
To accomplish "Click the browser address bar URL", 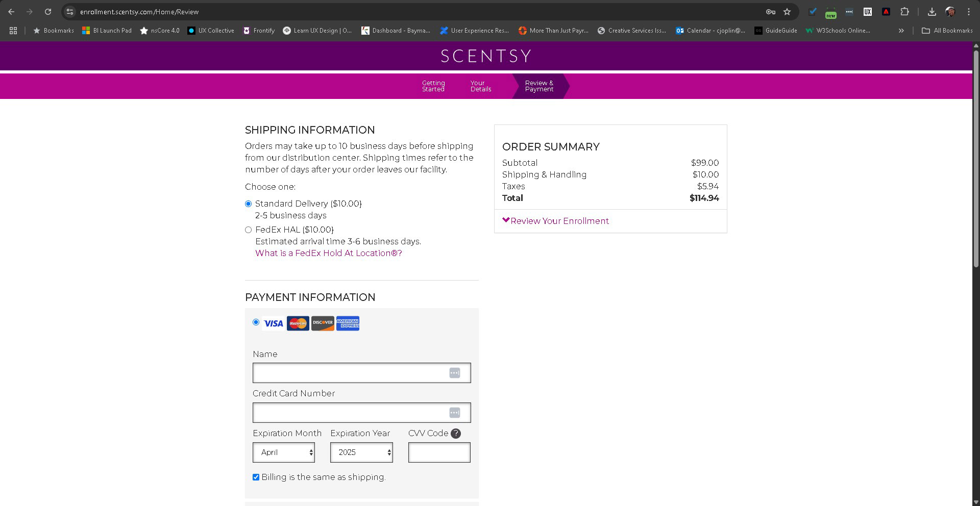I will 139,12.
